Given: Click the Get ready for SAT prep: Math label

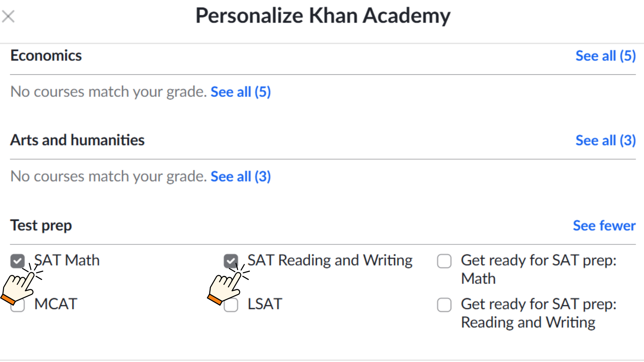Looking at the screenshot, I should pyautogui.click(x=539, y=269).
